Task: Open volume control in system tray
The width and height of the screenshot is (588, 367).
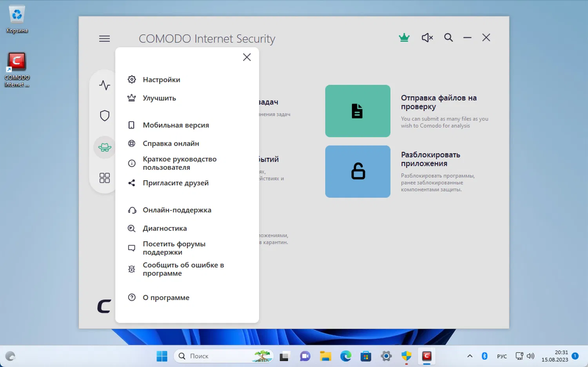Action: (x=531, y=356)
